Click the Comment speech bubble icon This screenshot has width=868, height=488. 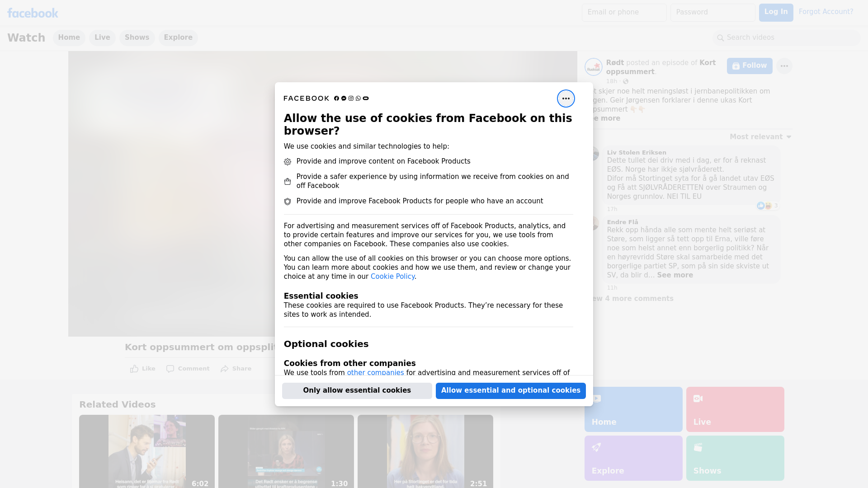point(170,369)
